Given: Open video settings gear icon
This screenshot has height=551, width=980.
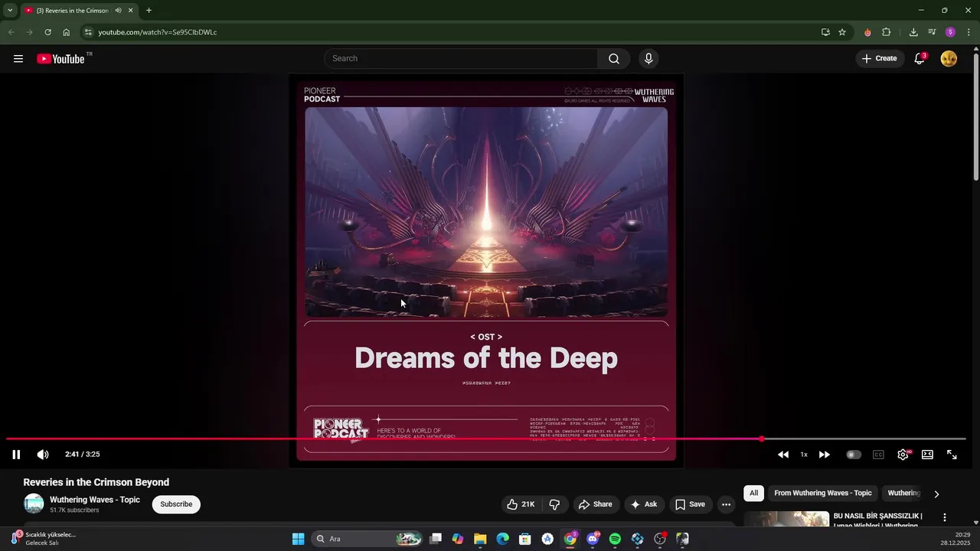Looking at the screenshot, I should coord(903,455).
